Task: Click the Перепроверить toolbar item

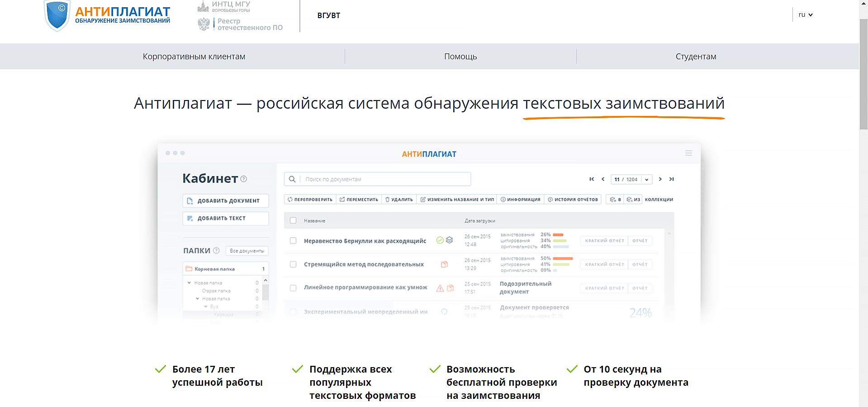Action: tap(310, 200)
